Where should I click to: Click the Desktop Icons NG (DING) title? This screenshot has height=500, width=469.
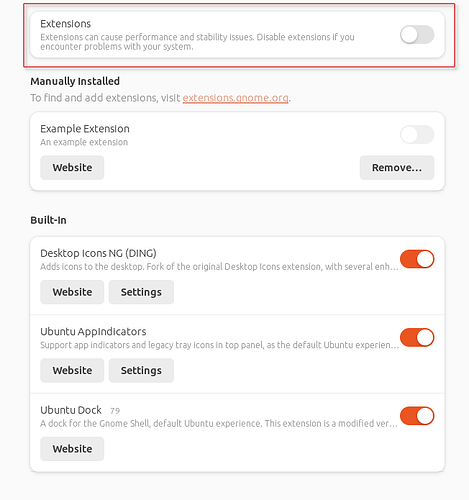(98, 253)
